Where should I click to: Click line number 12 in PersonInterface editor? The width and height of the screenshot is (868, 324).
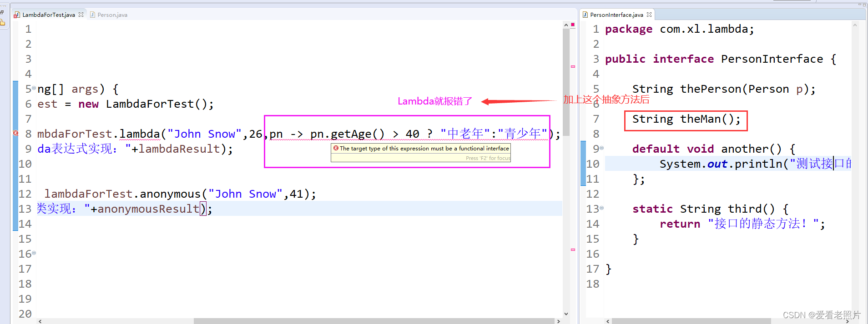(x=593, y=194)
